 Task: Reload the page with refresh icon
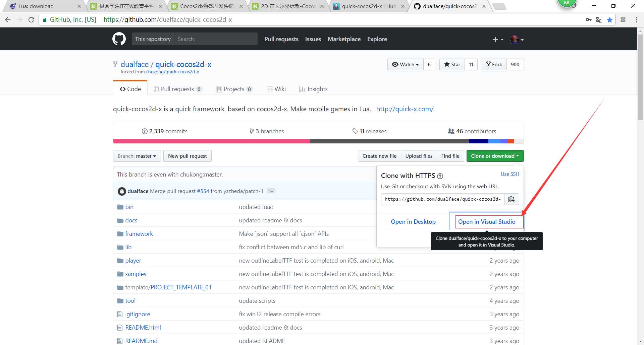pyautogui.click(x=31, y=20)
